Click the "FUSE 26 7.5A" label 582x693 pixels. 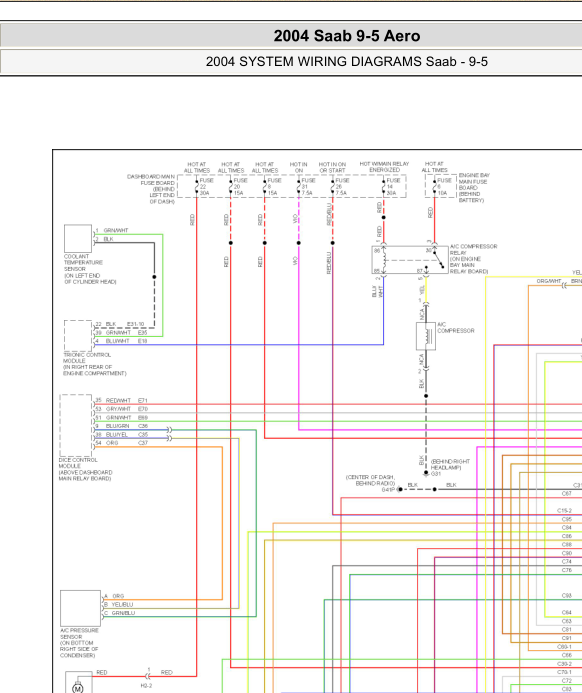click(341, 187)
